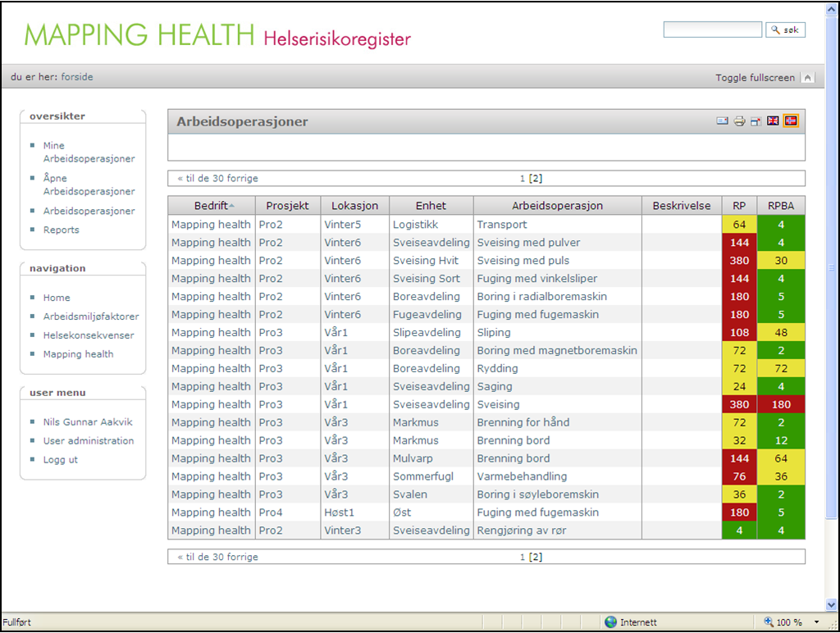This screenshot has height=633, width=840.
Task: Sort by Beskrivelse column header
Action: point(682,206)
